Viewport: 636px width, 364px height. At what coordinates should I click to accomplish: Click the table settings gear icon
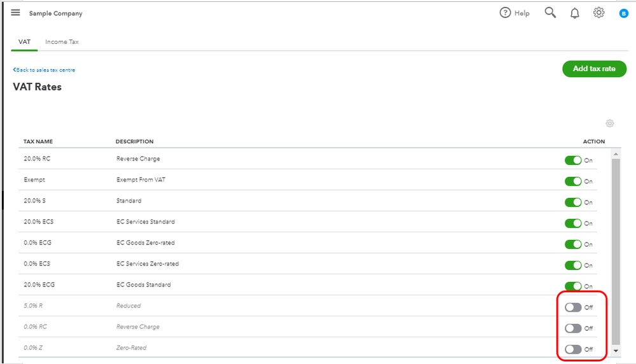[609, 123]
